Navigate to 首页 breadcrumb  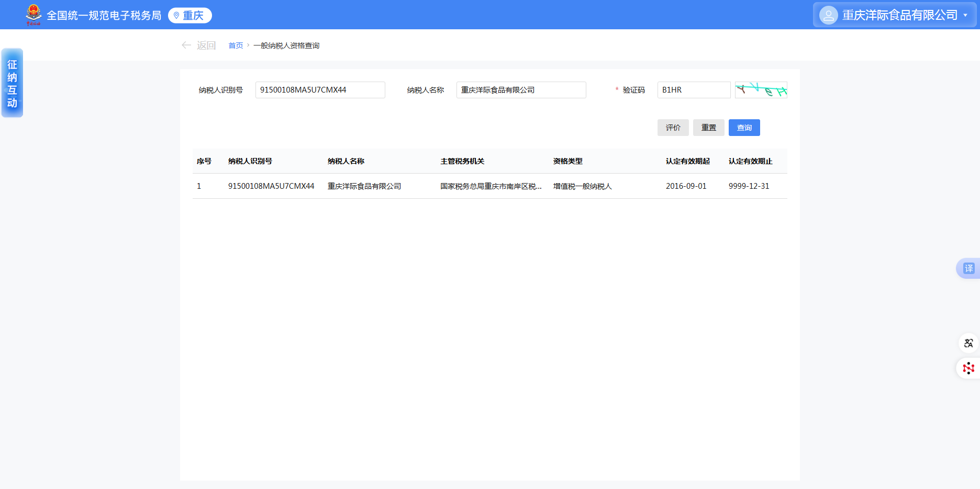tap(236, 46)
